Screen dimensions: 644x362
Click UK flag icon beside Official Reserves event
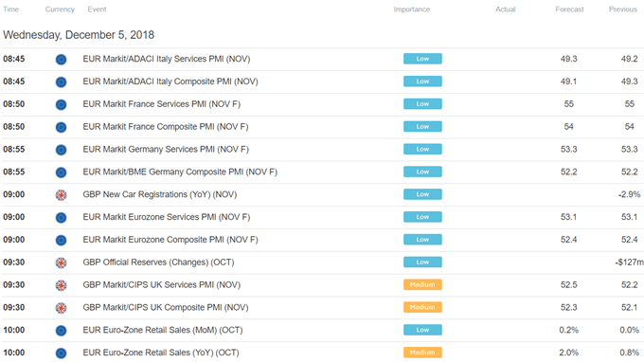[61, 263]
